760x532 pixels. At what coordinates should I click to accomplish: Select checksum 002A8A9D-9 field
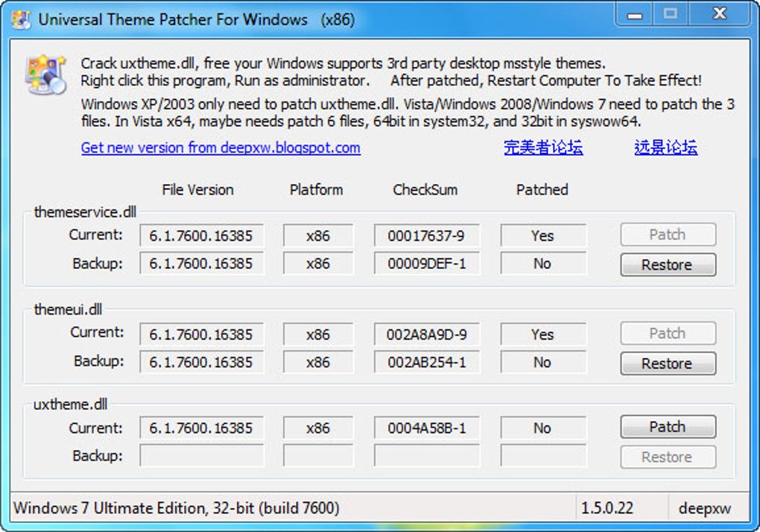(427, 335)
